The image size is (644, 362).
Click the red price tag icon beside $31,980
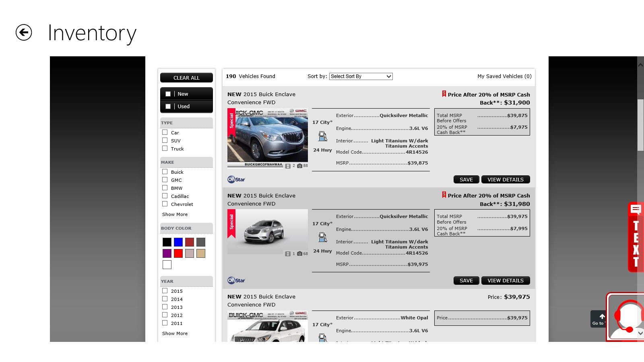coord(444,195)
